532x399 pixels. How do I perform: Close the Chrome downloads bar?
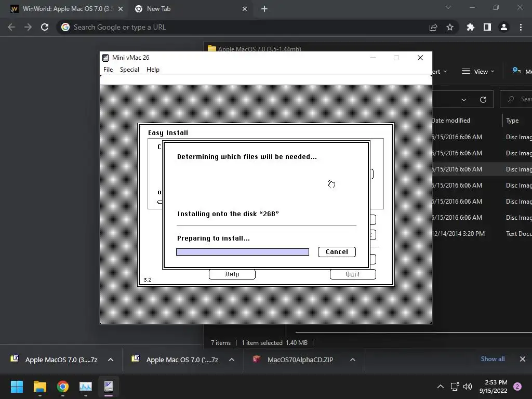pos(523,359)
